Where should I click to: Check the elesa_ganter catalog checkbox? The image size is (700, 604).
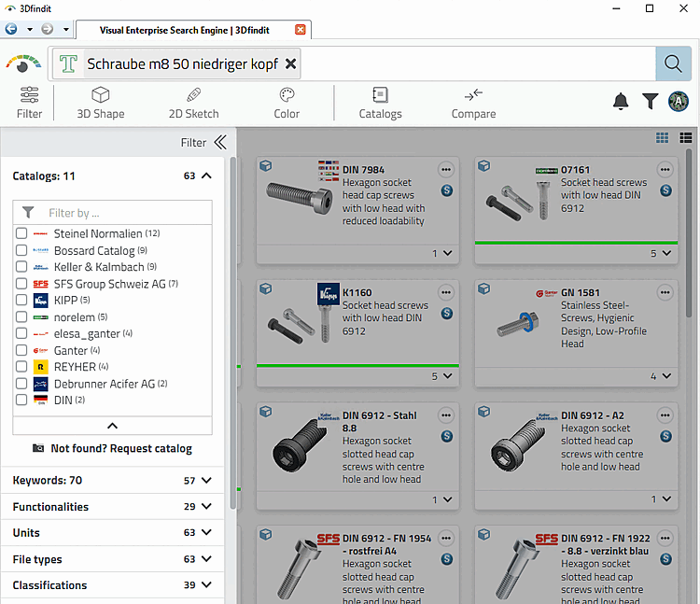pyautogui.click(x=21, y=334)
